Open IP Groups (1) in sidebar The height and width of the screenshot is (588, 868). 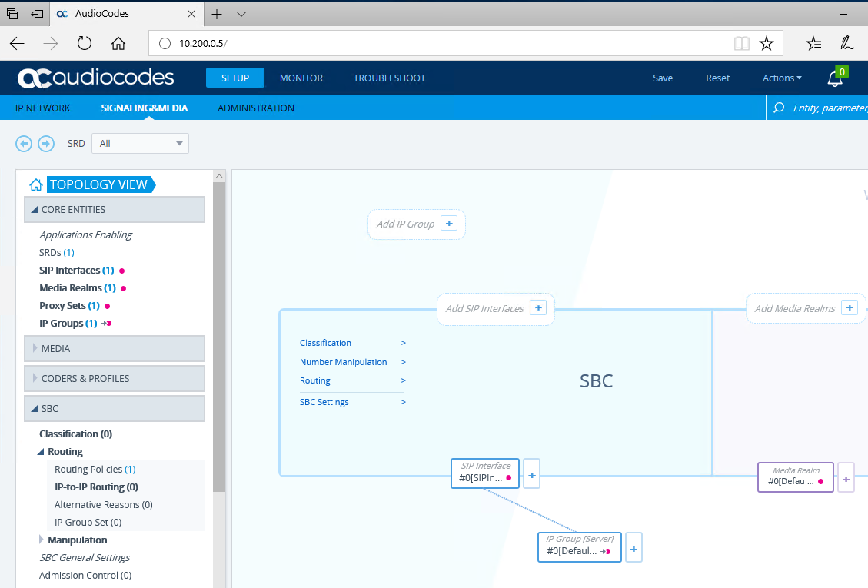[x=68, y=324]
